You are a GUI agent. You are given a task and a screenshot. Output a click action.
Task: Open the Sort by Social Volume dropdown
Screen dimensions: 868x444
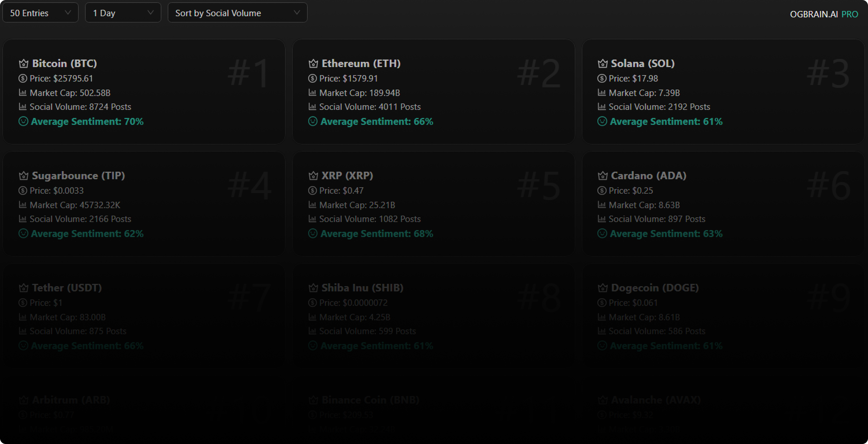[x=238, y=13]
